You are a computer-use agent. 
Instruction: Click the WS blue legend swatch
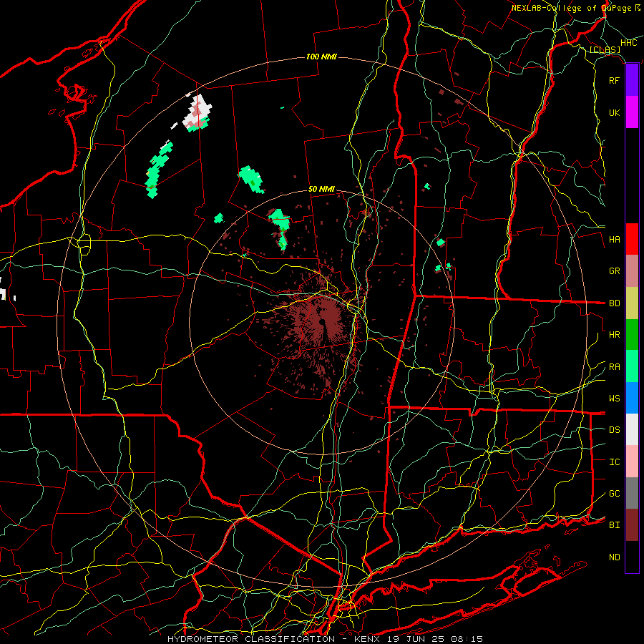[x=632, y=398]
